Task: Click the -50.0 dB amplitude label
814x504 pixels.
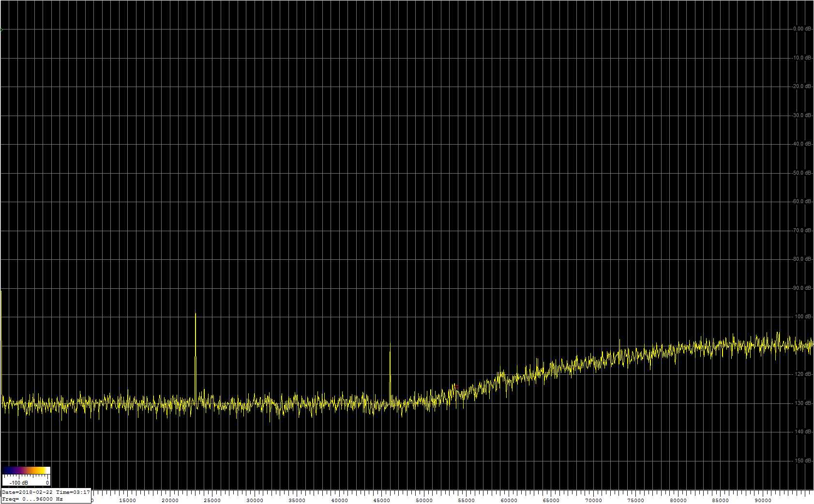Action: pyautogui.click(x=802, y=173)
